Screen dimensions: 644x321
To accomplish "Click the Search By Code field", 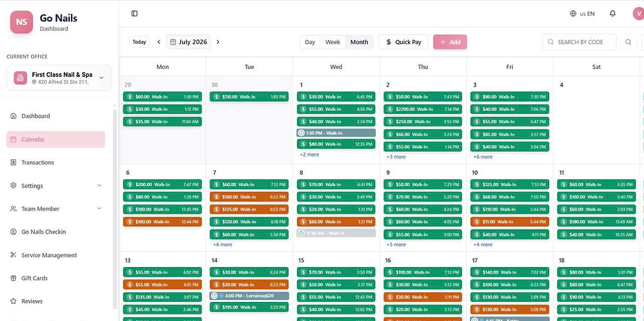I will pos(580,42).
